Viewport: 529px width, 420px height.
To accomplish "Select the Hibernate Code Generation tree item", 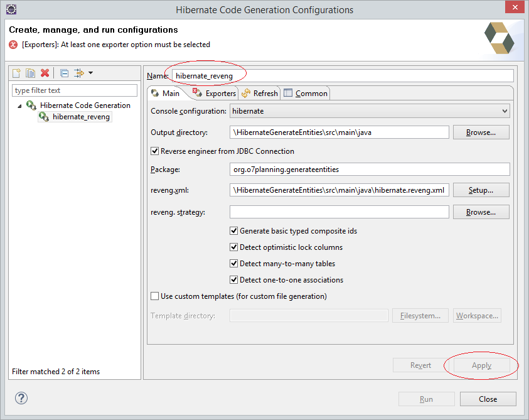I will pyautogui.click(x=85, y=105).
